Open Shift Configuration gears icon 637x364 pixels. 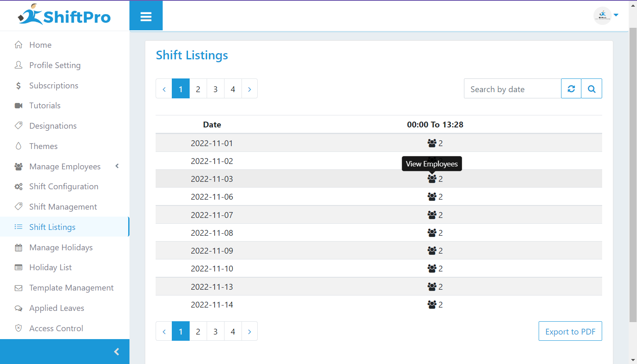pyautogui.click(x=18, y=186)
